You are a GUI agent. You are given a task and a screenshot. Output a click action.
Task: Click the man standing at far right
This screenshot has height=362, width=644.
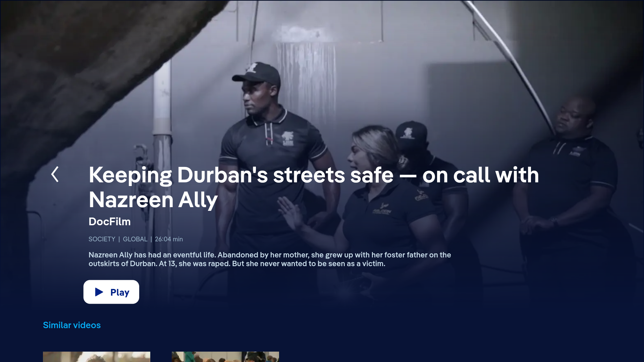[570, 194]
